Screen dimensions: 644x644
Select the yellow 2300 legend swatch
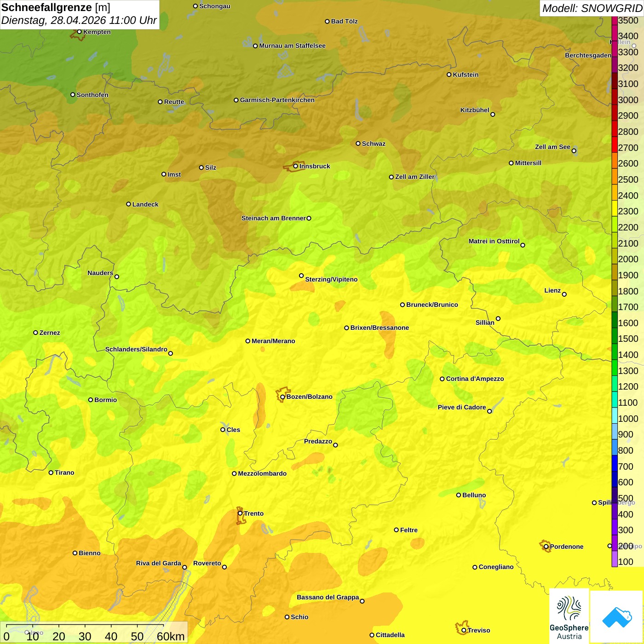tap(615, 208)
